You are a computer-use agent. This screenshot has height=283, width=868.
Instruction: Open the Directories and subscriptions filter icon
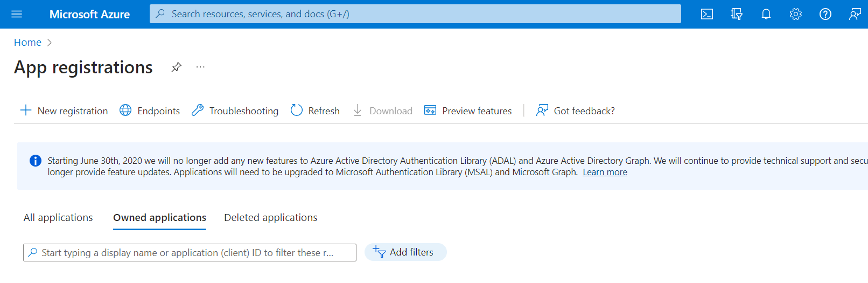click(x=736, y=14)
